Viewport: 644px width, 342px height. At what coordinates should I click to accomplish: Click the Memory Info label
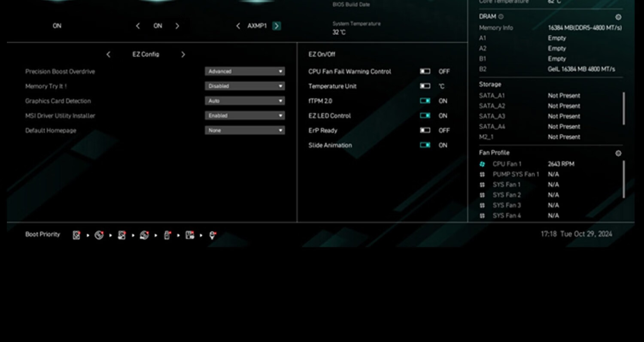click(496, 28)
